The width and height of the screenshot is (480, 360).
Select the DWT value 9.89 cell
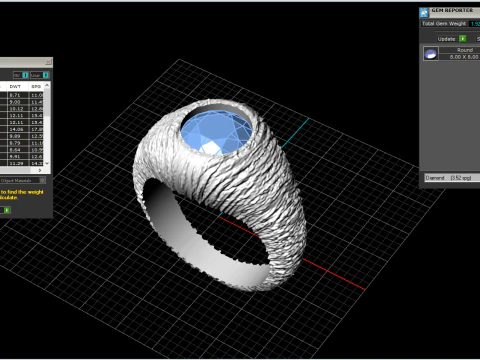18,136
